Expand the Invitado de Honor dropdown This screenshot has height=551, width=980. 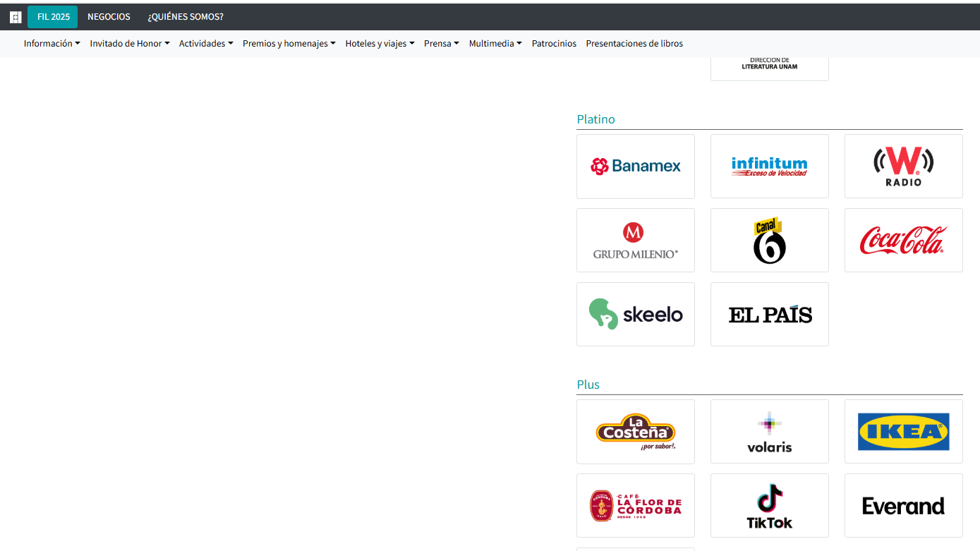[x=130, y=44]
